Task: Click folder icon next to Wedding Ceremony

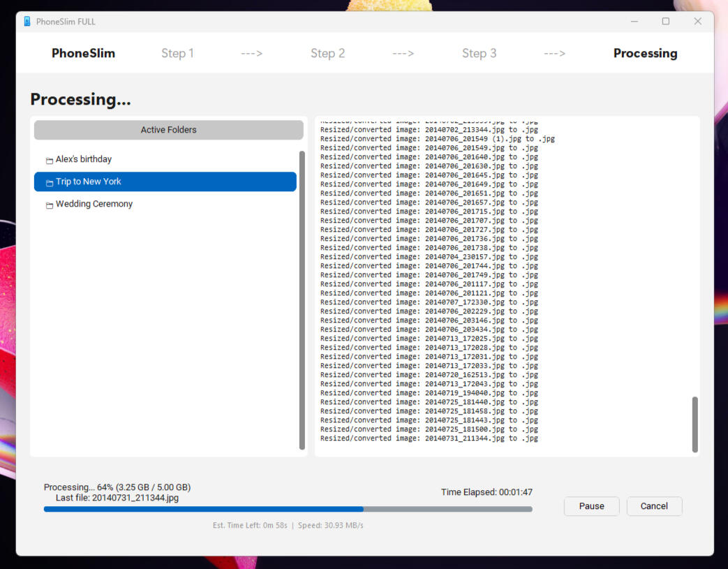Action: pos(50,205)
